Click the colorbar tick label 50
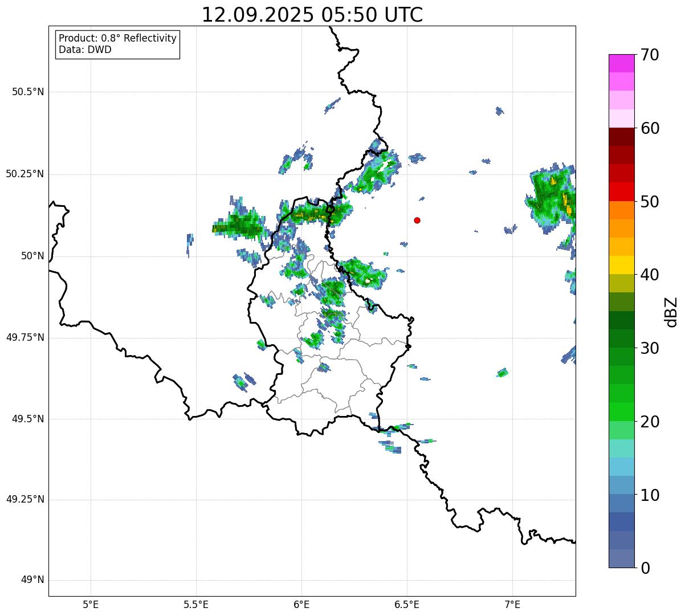The image size is (685, 616). pos(650,202)
